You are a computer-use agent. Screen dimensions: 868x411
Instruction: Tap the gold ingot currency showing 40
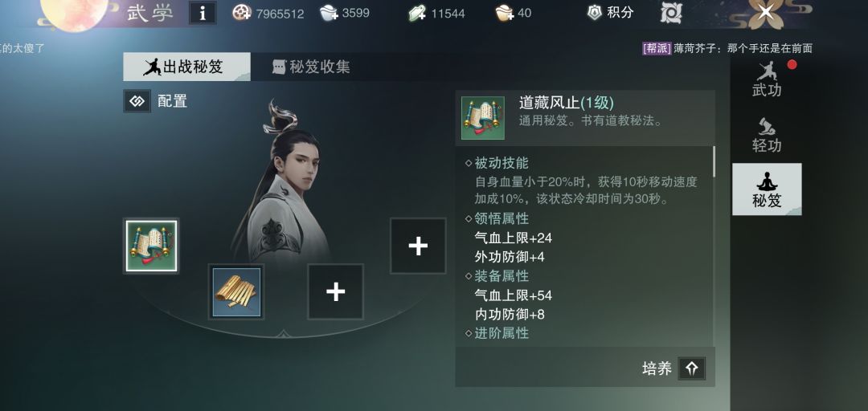point(505,13)
